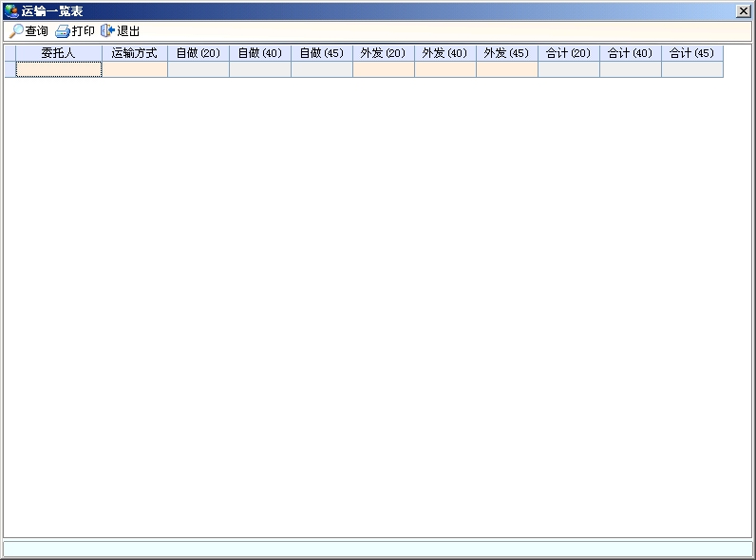Image resolution: width=756 pixels, height=560 pixels.
Task: Click the 自做(45) column header
Action: [322, 53]
